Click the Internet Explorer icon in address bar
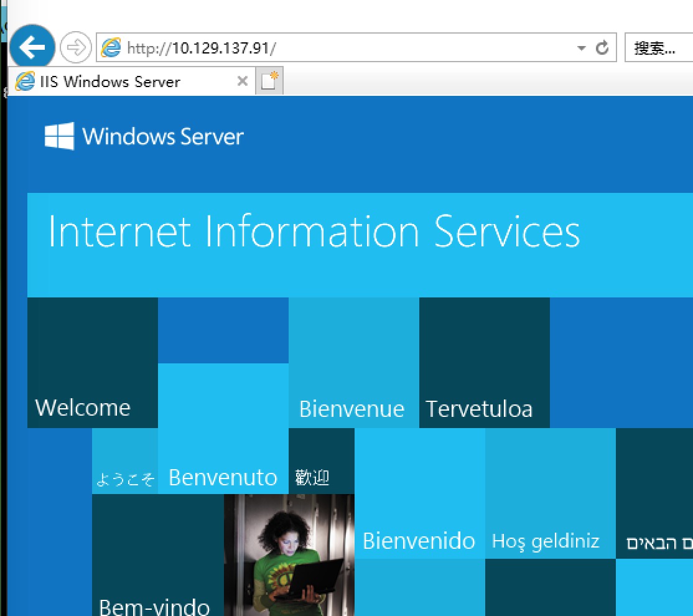The height and width of the screenshot is (616, 693). click(111, 47)
